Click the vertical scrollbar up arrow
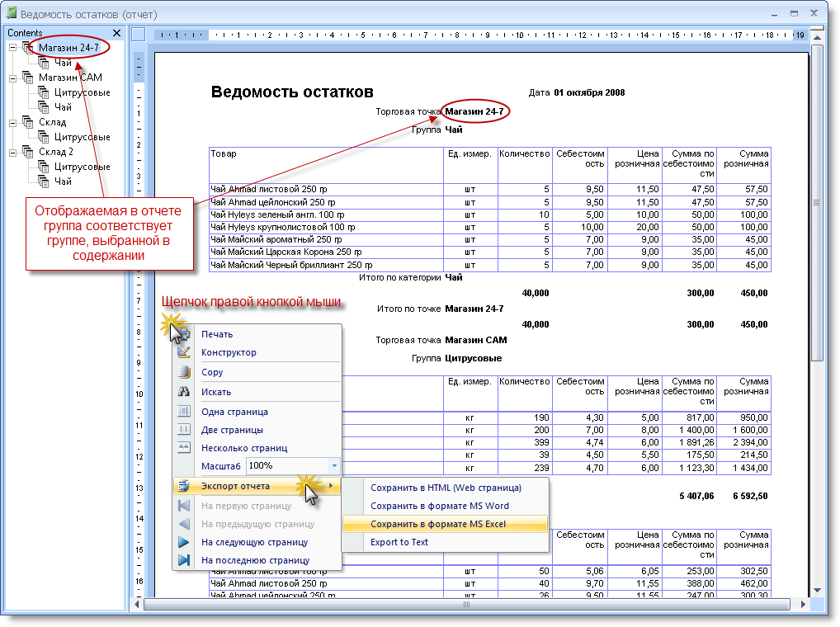The height and width of the screenshot is (627, 840). coord(817,37)
